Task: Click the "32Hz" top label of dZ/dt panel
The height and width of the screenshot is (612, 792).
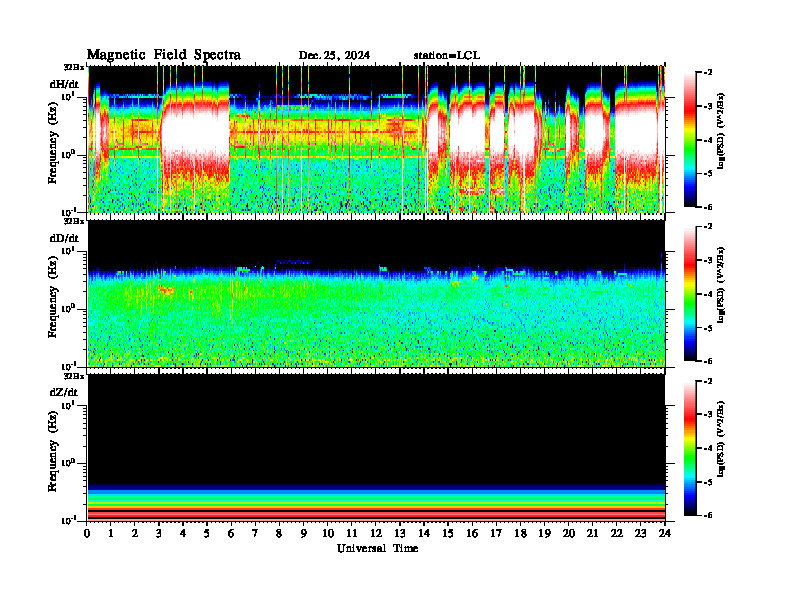Action: (74, 376)
